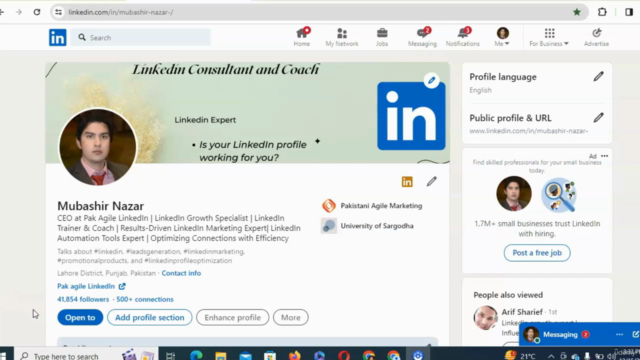The image size is (640, 360).
Task: Open Opera from the taskbar
Action: [344, 356]
